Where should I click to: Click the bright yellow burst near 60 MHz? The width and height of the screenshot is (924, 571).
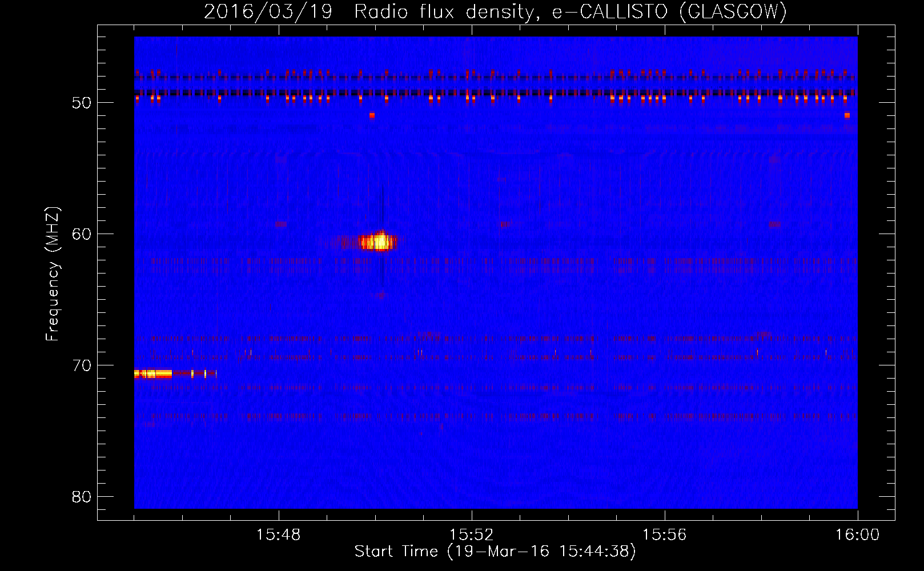pyautogui.click(x=378, y=242)
